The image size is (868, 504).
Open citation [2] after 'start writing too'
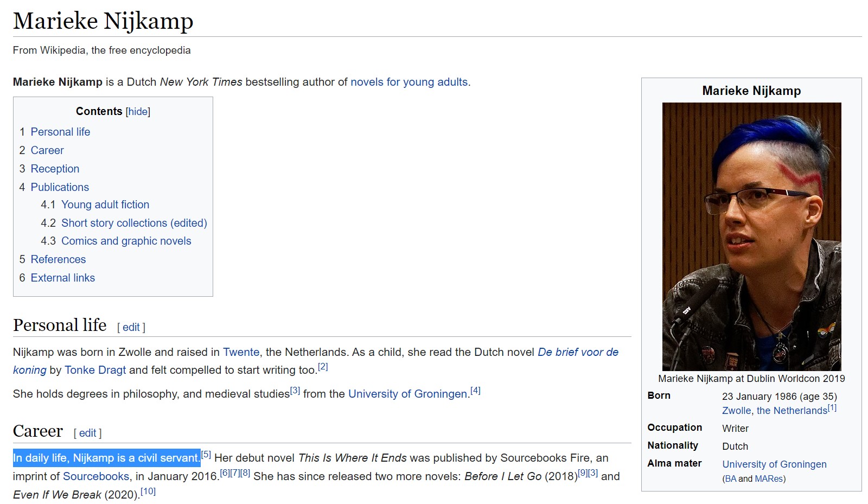[323, 366]
